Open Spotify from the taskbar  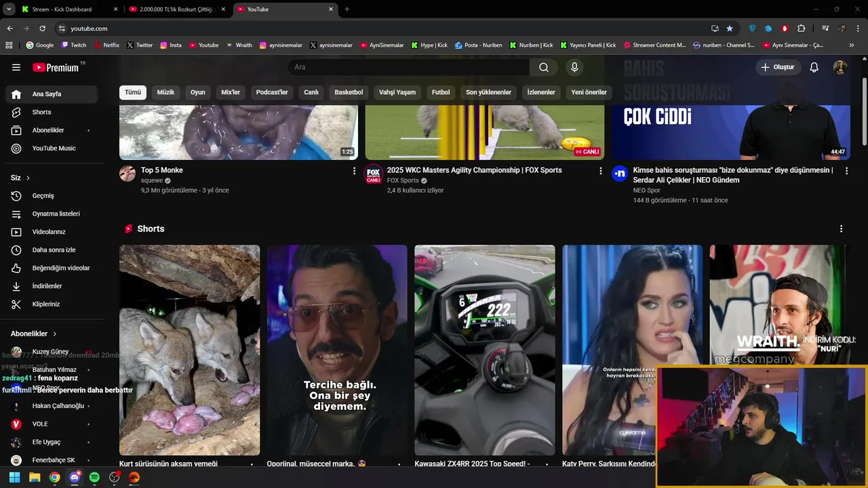(x=94, y=477)
